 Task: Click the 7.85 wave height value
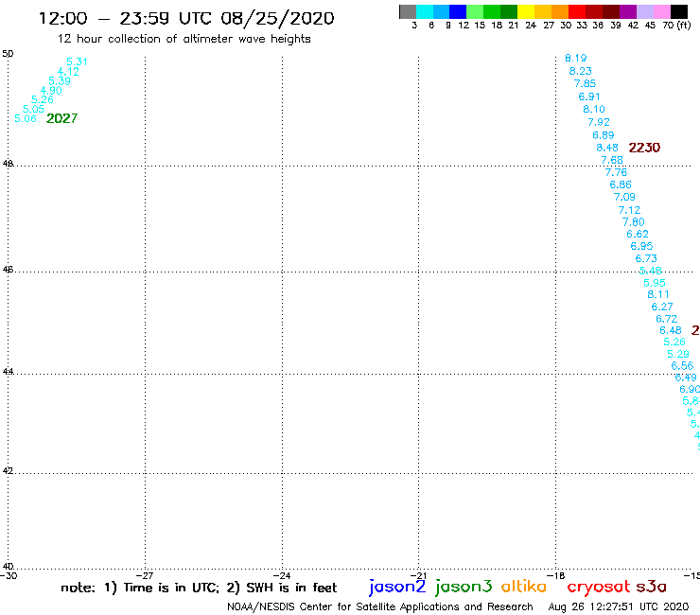click(585, 83)
